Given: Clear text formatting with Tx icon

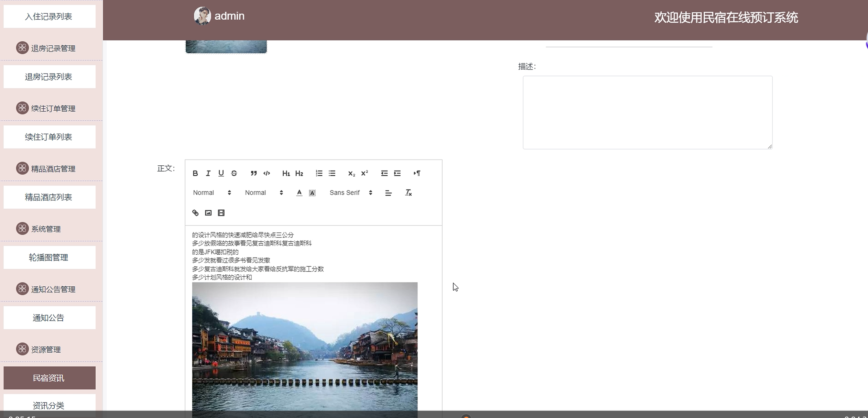Looking at the screenshot, I should 408,193.
